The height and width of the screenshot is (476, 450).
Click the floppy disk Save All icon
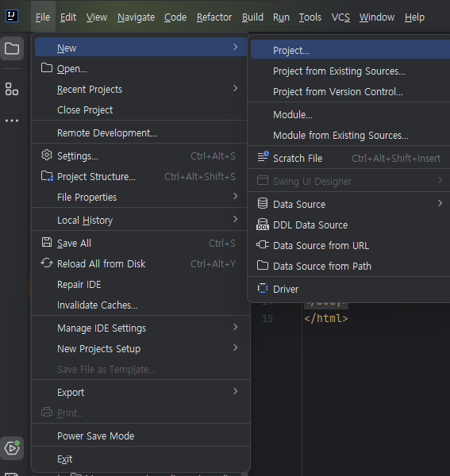click(47, 242)
